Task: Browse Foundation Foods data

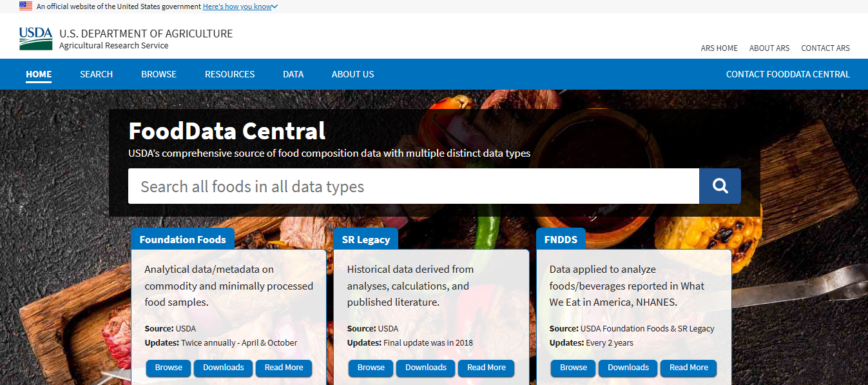Action: 169,368
